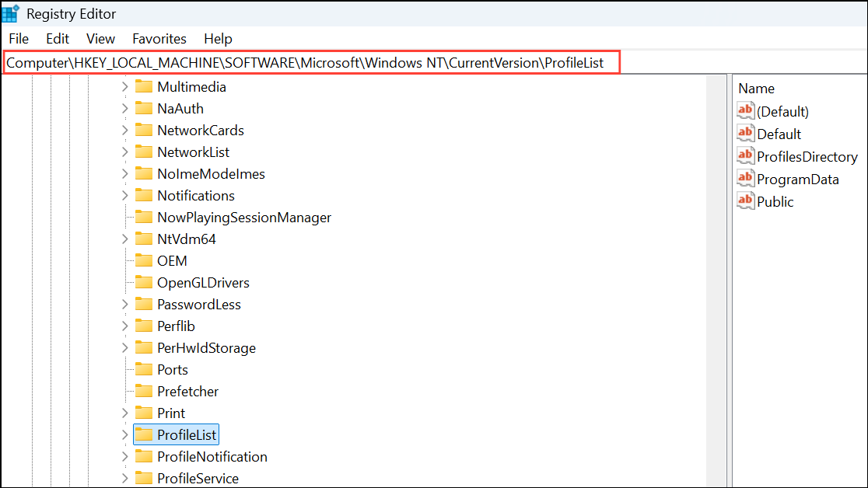
Task: Click the ProfileNotification folder icon
Action: click(144, 456)
